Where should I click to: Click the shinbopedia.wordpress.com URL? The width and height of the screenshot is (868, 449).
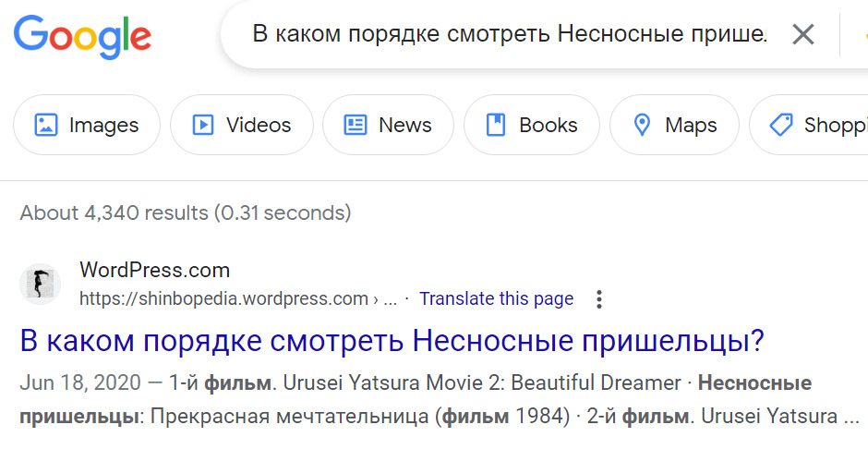(223, 299)
